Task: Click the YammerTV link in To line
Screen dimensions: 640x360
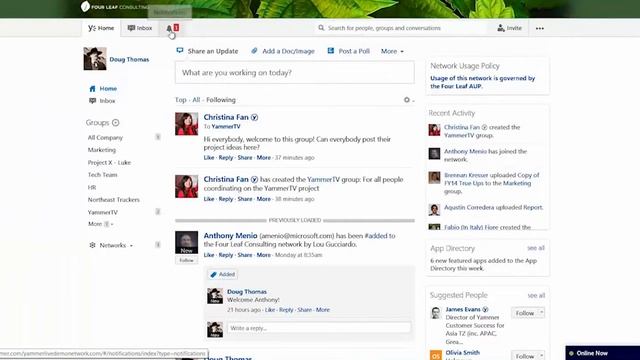Action: coord(226,127)
